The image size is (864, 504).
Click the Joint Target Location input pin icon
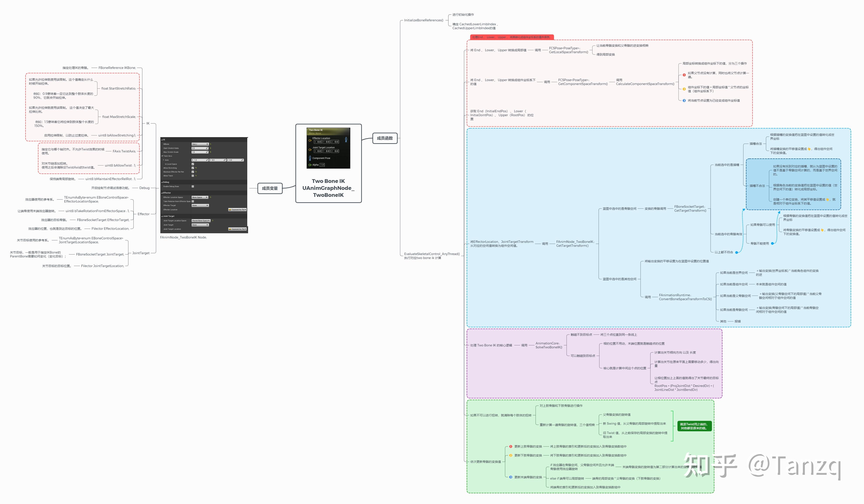(x=310, y=150)
